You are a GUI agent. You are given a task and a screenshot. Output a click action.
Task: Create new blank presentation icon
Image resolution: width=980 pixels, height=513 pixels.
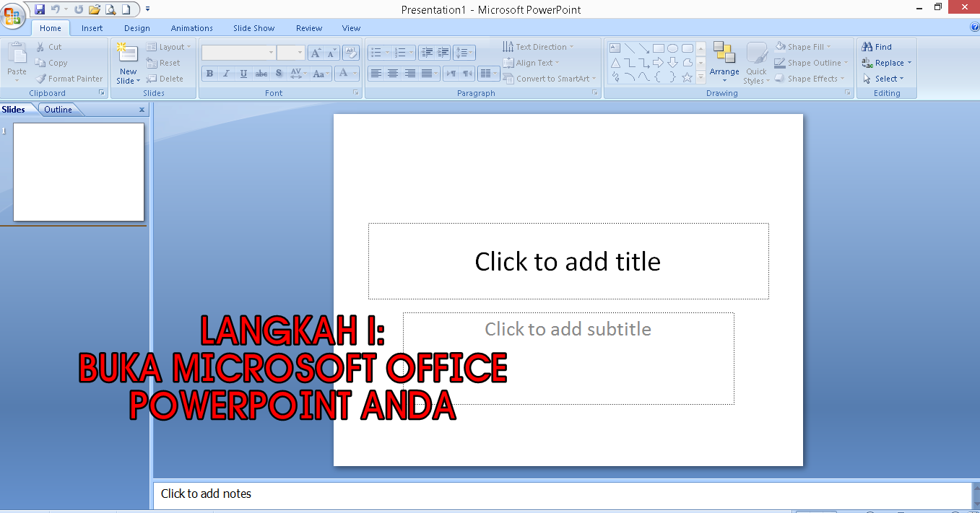(126, 9)
